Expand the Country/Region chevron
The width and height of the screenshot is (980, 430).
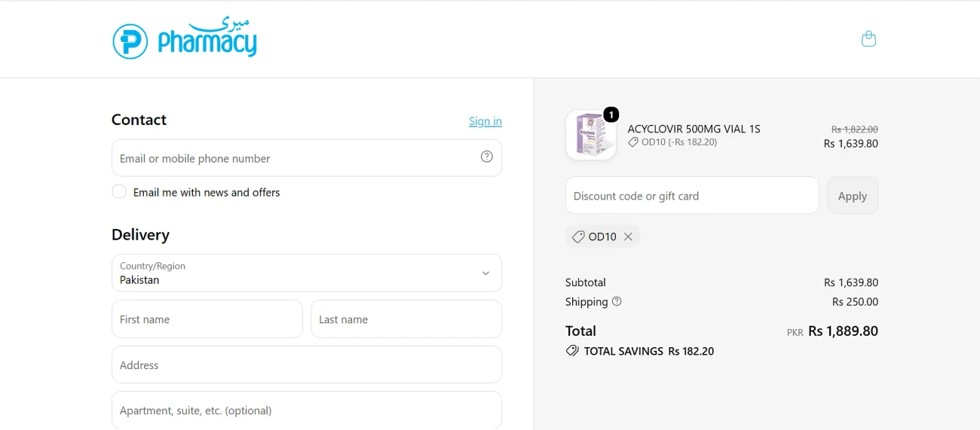pos(485,273)
